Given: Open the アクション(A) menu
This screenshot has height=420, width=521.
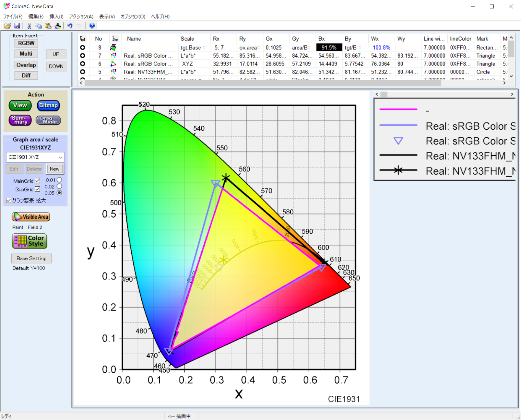Looking at the screenshot, I should 81,17.
